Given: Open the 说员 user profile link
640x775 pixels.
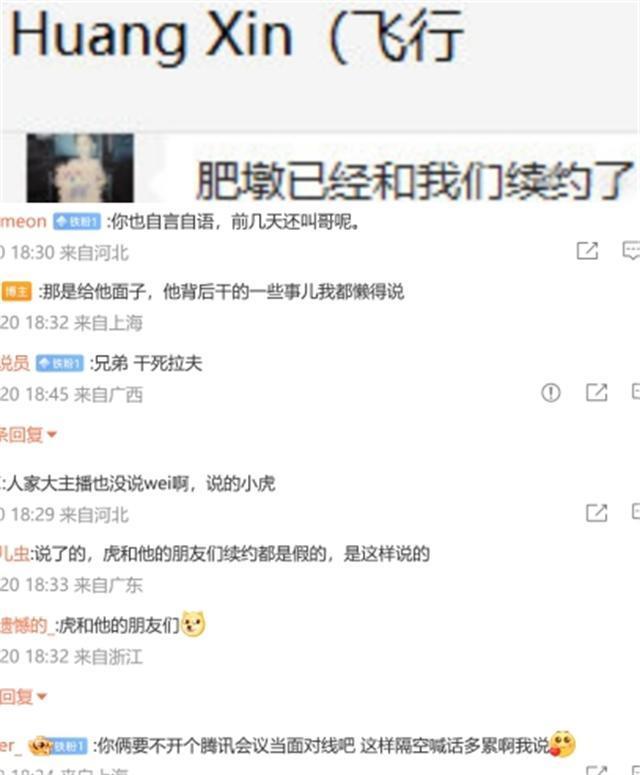Looking at the screenshot, I should (15, 363).
